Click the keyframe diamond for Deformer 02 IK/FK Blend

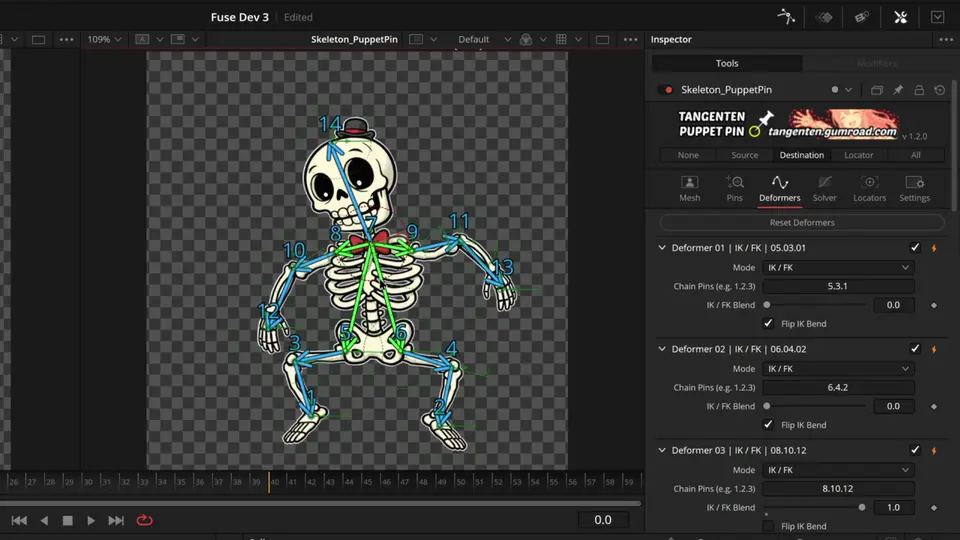(934, 406)
